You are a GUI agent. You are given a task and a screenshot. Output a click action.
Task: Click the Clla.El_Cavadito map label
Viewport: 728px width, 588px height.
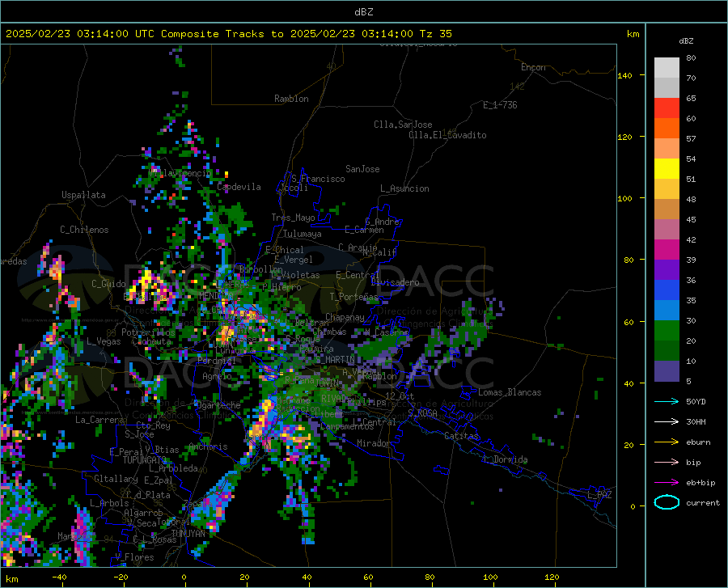[447, 135]
